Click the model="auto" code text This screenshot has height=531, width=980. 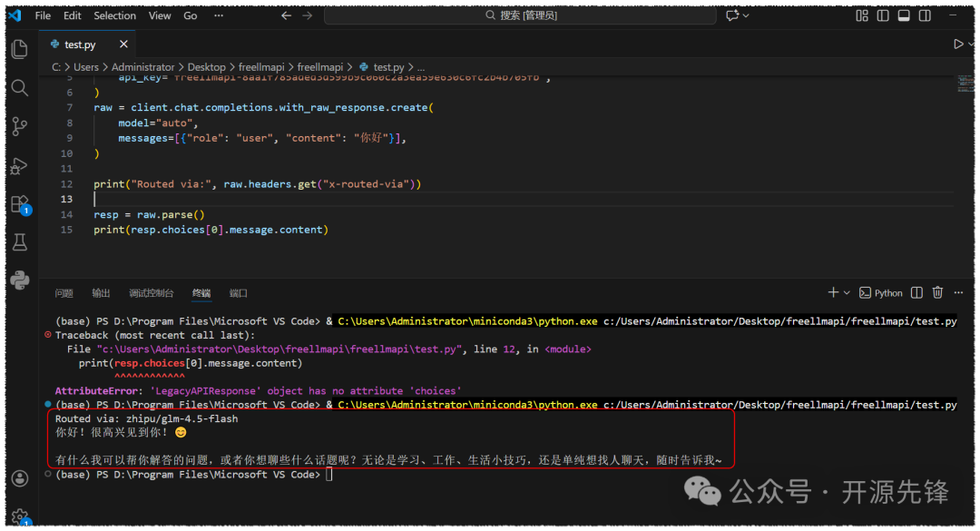[158, 123]
